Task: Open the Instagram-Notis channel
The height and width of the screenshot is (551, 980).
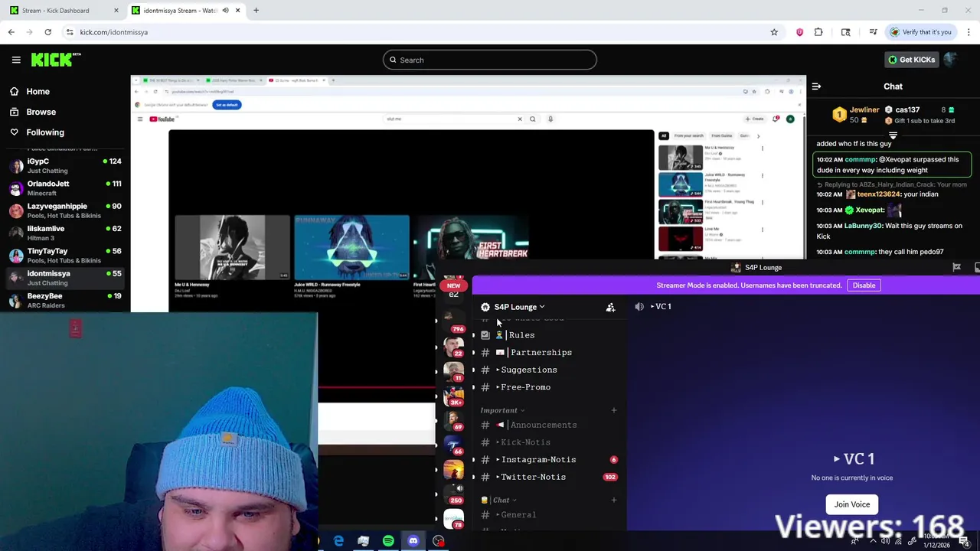Action: point(548,460)
